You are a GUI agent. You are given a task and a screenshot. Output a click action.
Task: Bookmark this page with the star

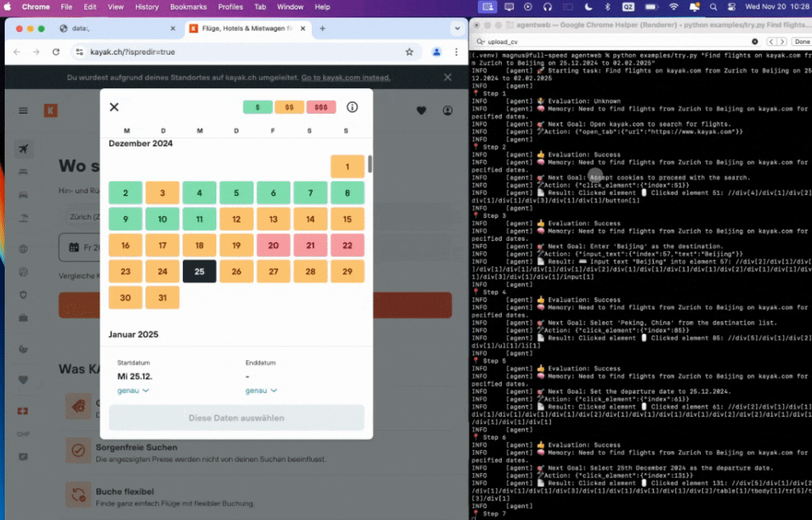point(410,52)
